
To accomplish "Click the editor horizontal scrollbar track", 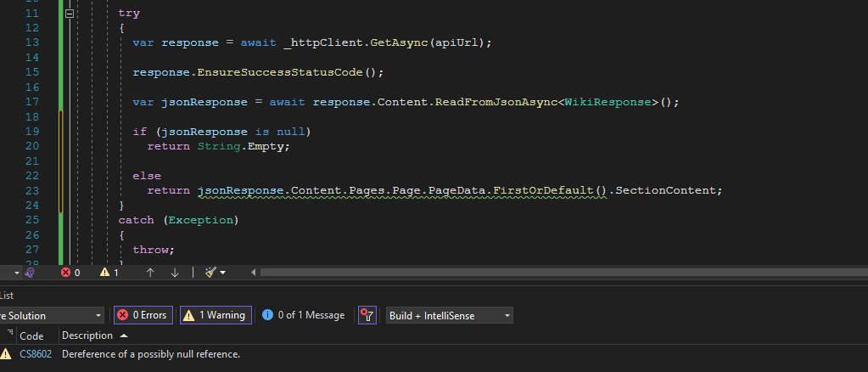I will tap(564, 273).
